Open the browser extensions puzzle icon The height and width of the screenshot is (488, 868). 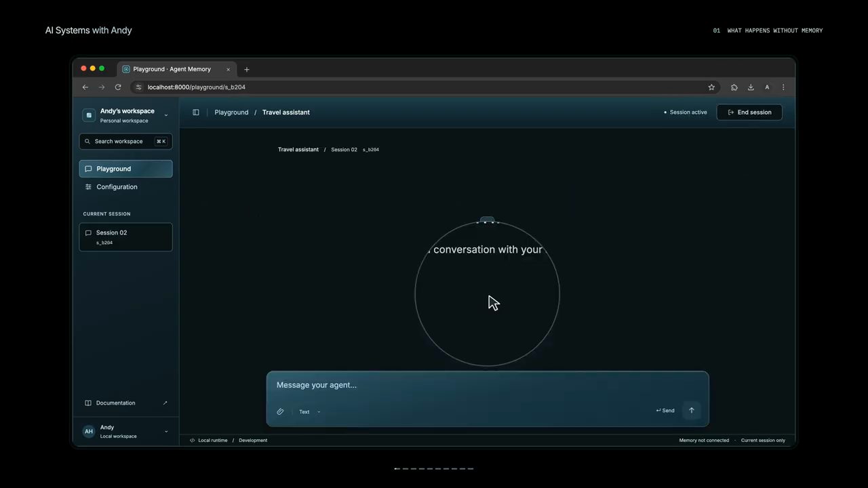click(734, 87)
